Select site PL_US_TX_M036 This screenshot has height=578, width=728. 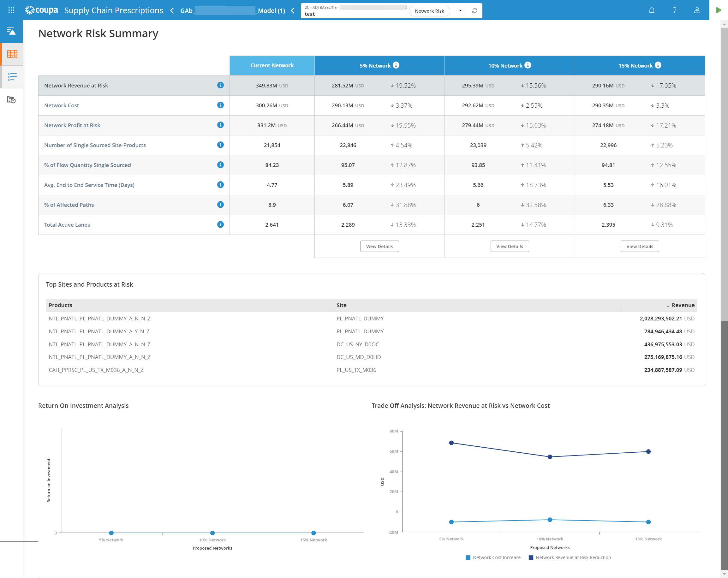(356, 370)
